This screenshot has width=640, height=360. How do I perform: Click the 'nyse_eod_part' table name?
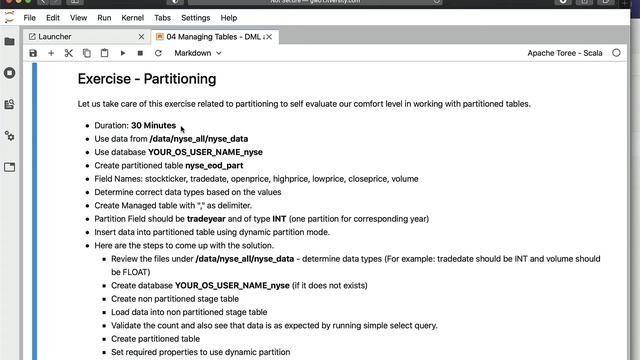(x=214, y=165)
